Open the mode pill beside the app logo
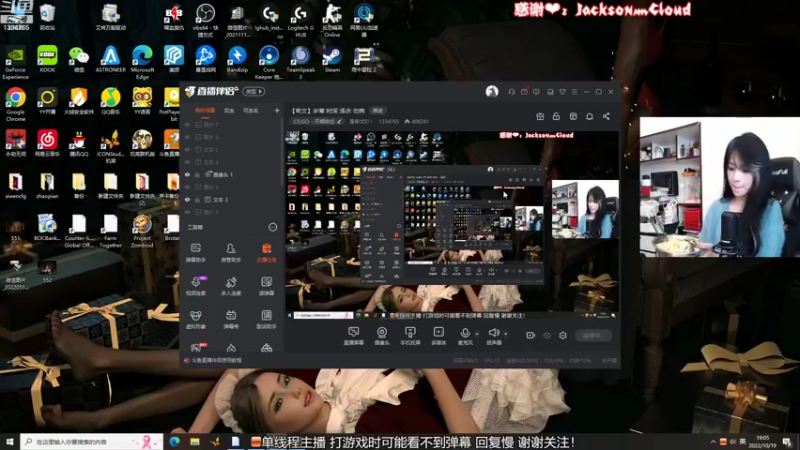Screen dimensions: 800x450 point(254,91)
